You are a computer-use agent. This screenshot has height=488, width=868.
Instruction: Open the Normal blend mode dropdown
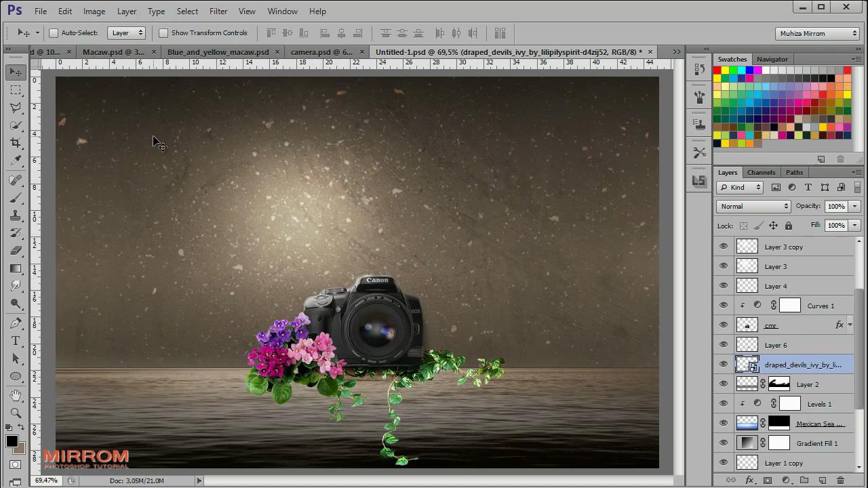tap(753, 206)
